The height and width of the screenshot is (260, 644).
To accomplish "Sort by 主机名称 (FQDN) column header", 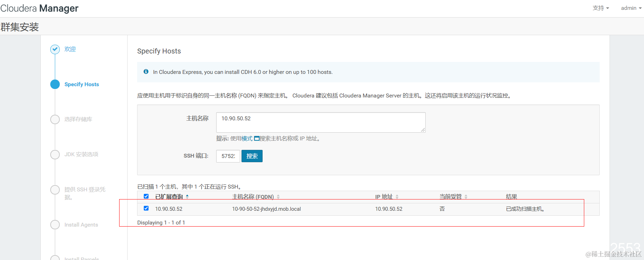I will [x=253, y=197].
